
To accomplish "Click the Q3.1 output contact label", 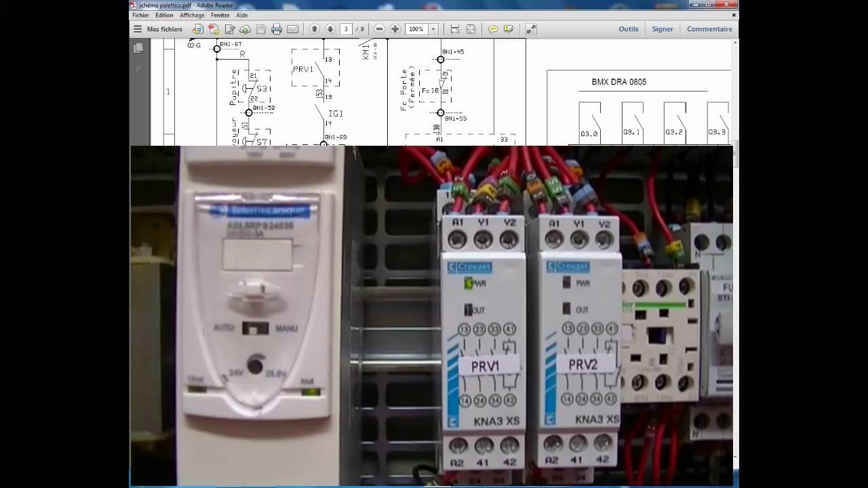I will click(x=631, y=132).
